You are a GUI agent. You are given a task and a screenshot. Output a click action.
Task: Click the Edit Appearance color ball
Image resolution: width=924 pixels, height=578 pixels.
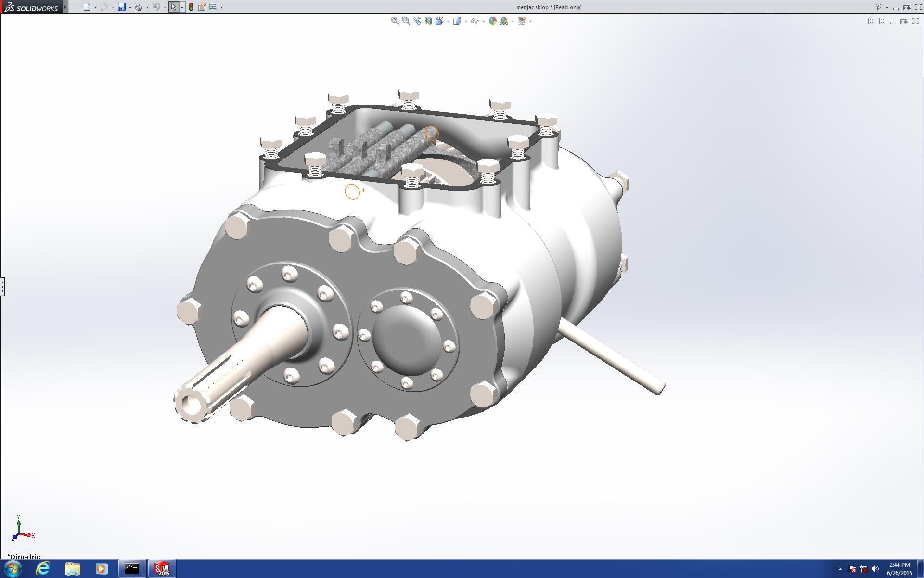pyautogui.click(x=492, y=21)
